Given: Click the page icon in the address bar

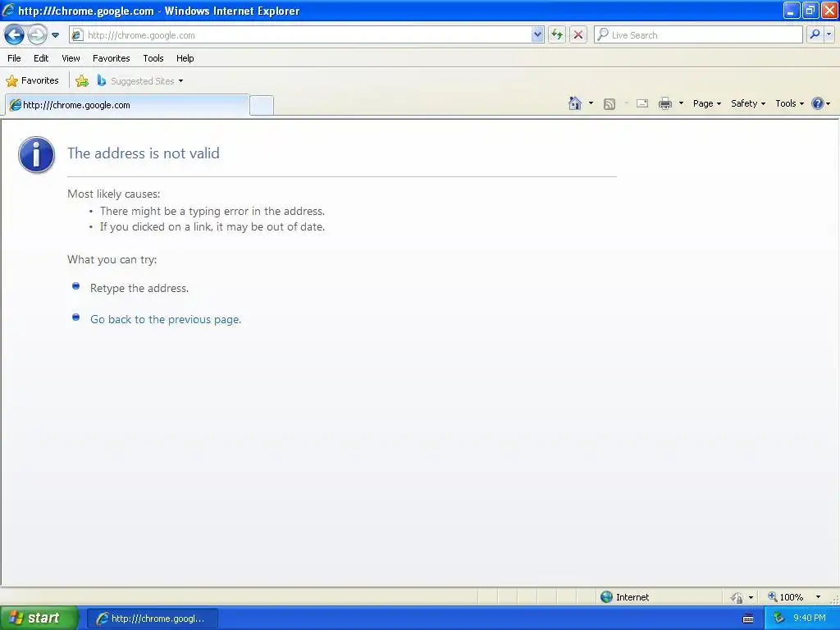Looking at the screenshot, I should pos(77,35).
